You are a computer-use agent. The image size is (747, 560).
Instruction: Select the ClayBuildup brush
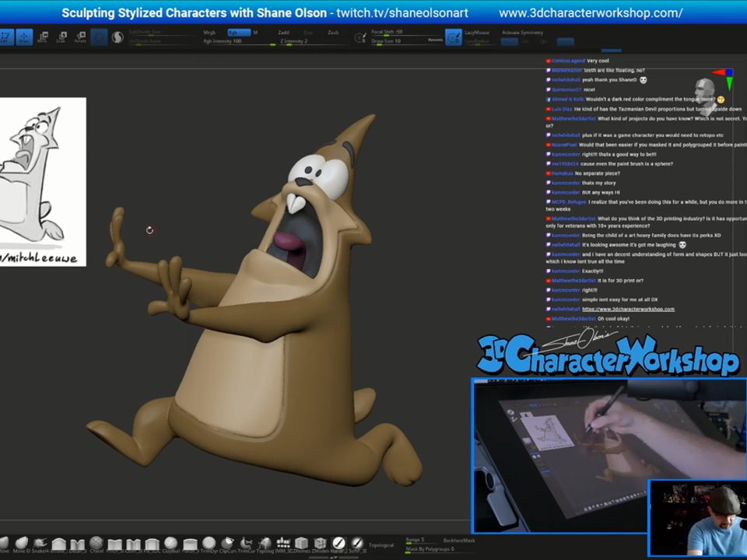[170, 543]
